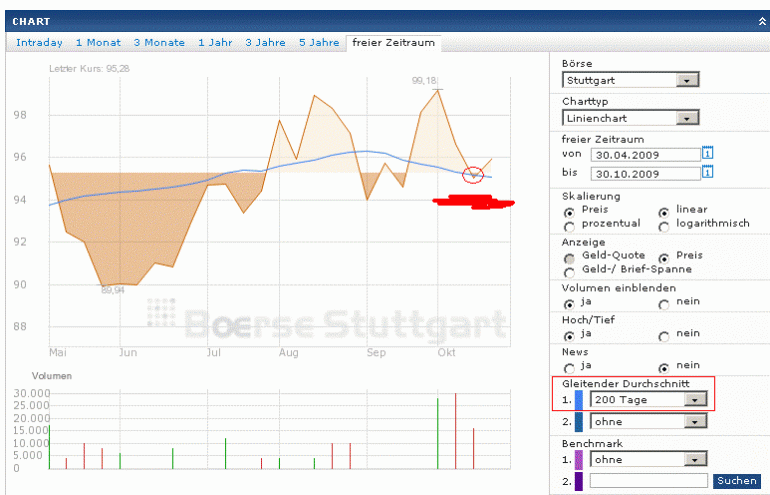
Task: Open the Börse dropdown showing Stuttgart
Action: (631, 80)
